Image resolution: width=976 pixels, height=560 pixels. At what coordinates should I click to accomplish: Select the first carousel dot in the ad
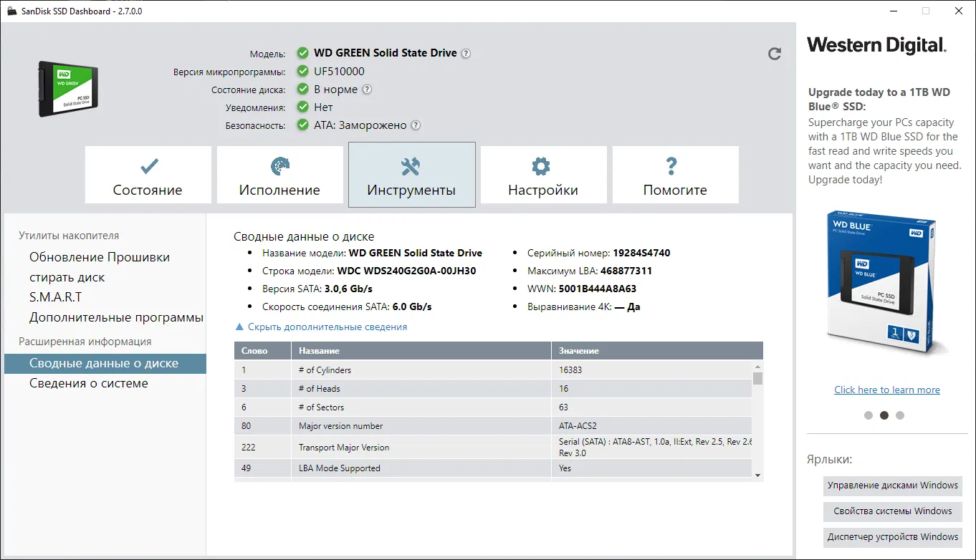point(869,415)
